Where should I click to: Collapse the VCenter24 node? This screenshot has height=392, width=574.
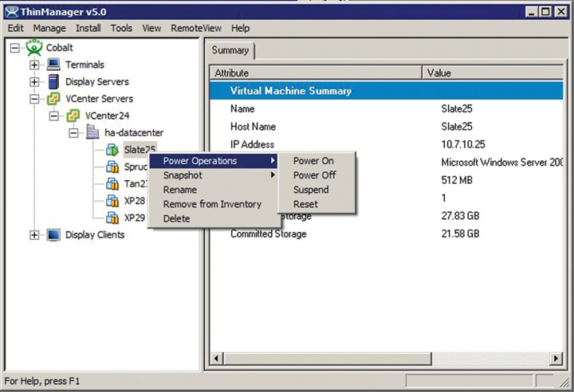(54, 116)
